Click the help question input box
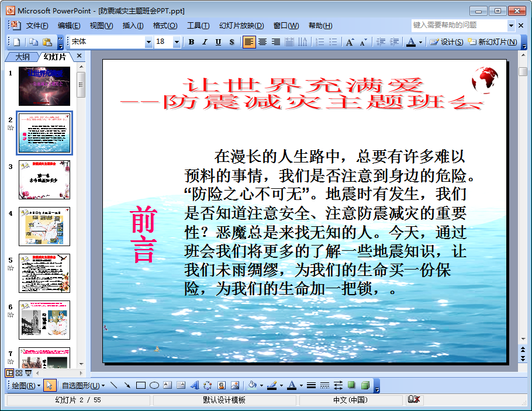The width and height of the screenshot is (532, 411). 460,25
